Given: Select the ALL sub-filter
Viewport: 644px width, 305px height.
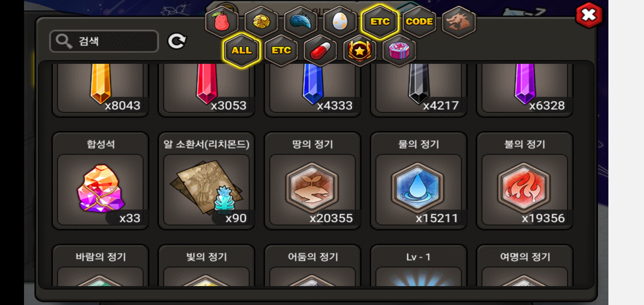Looking at the screenshot, I should coord(241,51).
